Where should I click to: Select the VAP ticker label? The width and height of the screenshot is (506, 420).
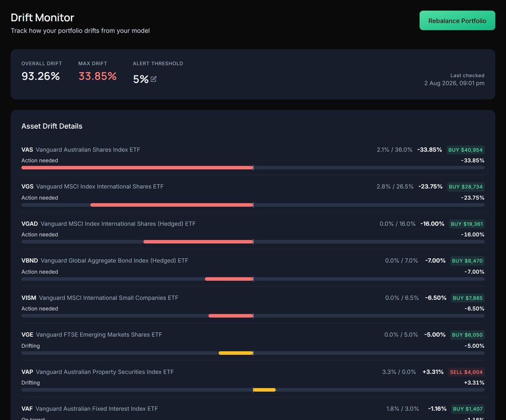27,372
